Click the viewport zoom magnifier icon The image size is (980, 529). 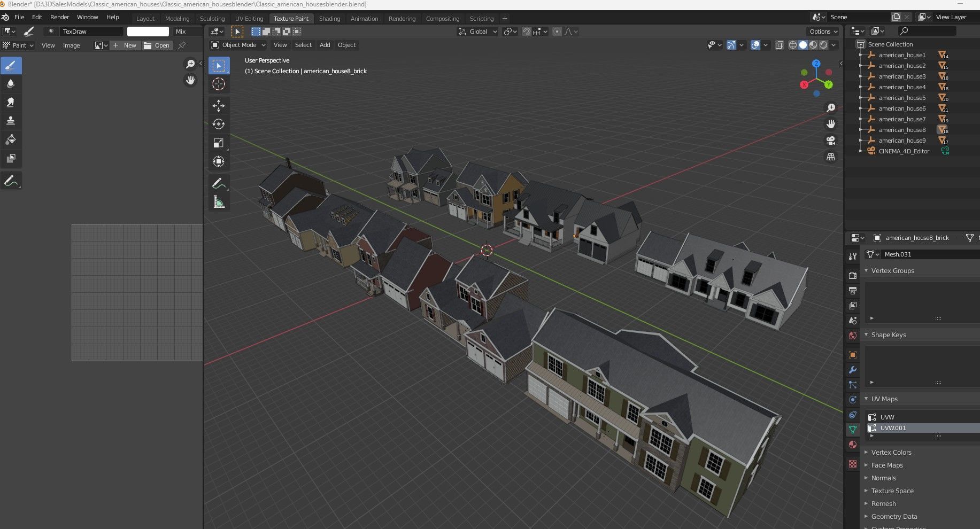tap(831, 108)
